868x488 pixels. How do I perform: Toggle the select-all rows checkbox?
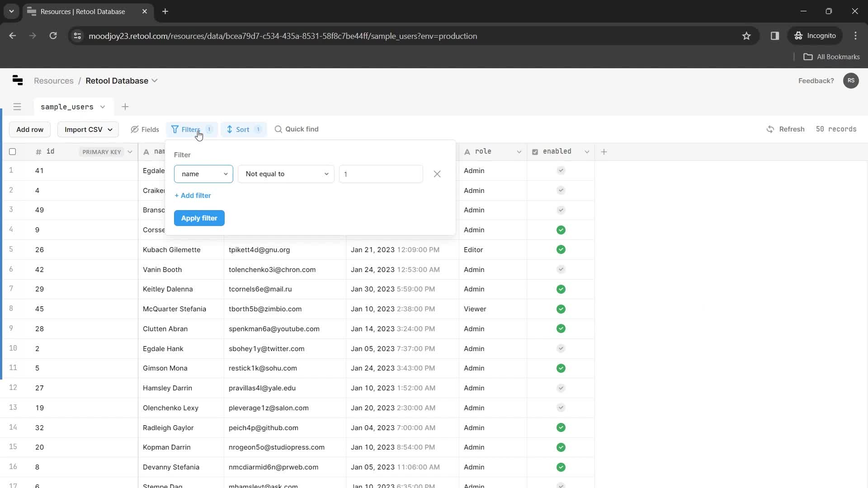pyautogui.click(x=13, y=152)
